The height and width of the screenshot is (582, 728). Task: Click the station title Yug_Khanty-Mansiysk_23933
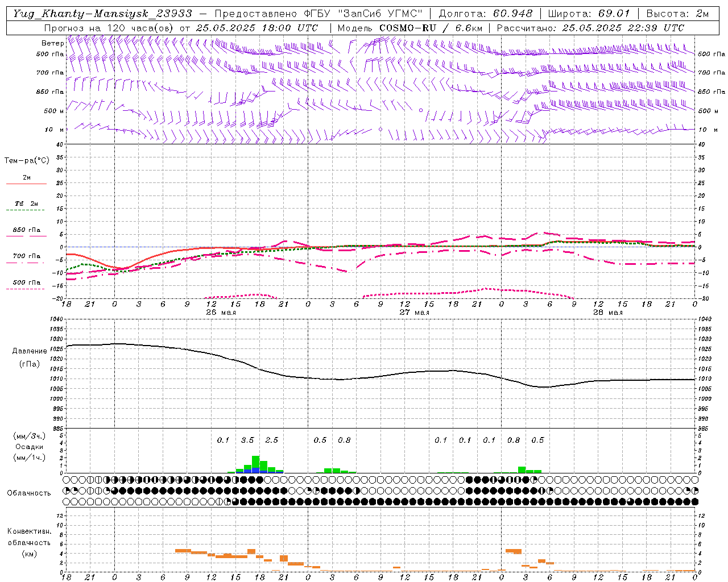pyautogui.click(x=102, y=13)
